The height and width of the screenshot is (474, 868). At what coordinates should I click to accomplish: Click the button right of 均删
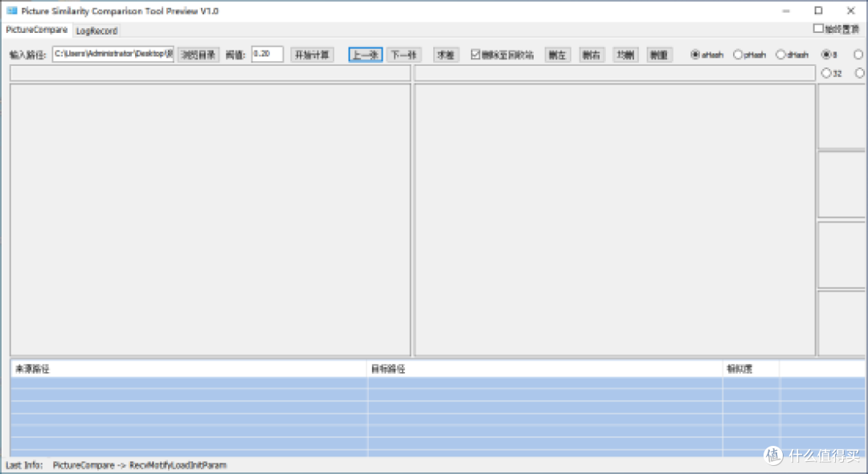click(659, 55)
